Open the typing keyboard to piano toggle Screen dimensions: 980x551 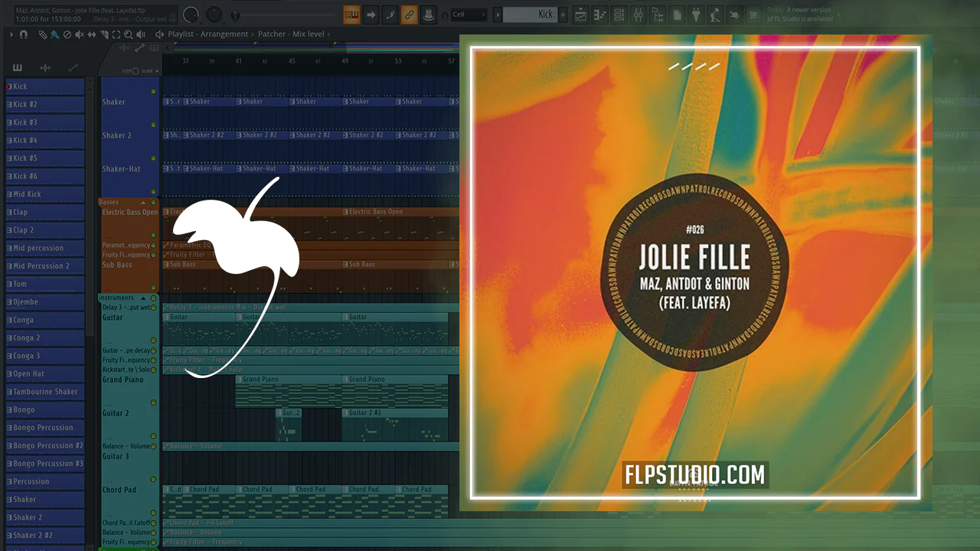[352, 14]
